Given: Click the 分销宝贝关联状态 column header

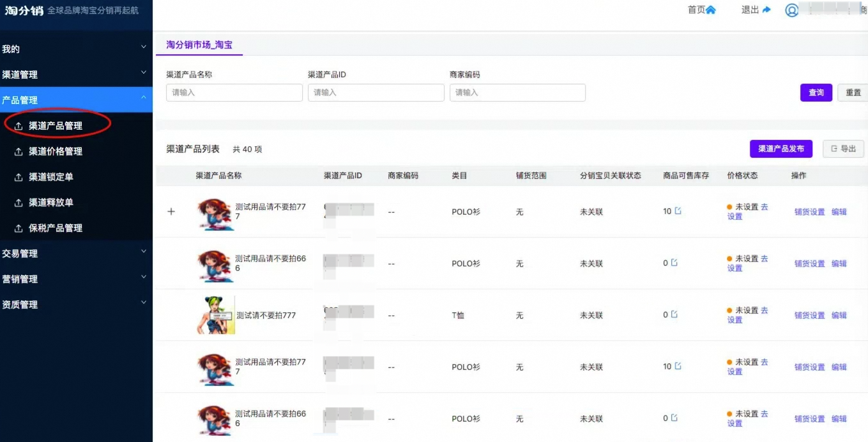Looking at the screenshot, I should 611,176.
